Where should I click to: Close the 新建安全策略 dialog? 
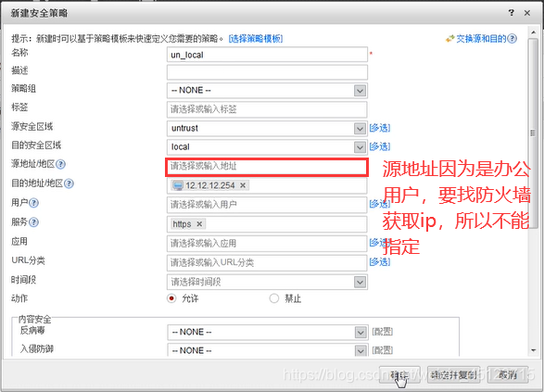[527, 13]
